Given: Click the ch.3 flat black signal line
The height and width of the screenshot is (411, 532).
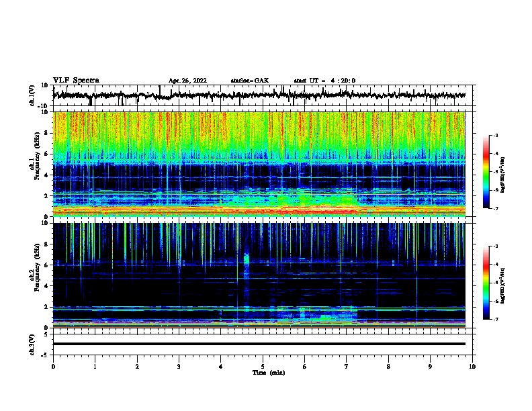Looking at the screenshot, I should tap(259, 344).
